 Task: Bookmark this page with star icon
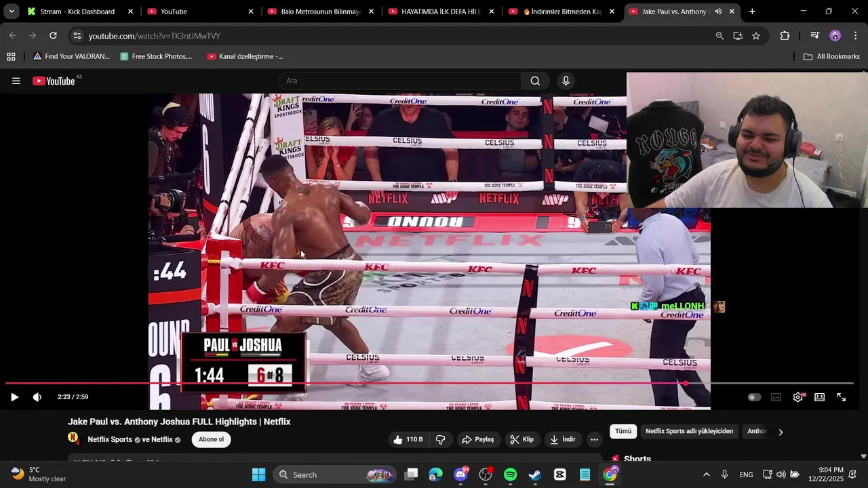(x=756, y=36)
